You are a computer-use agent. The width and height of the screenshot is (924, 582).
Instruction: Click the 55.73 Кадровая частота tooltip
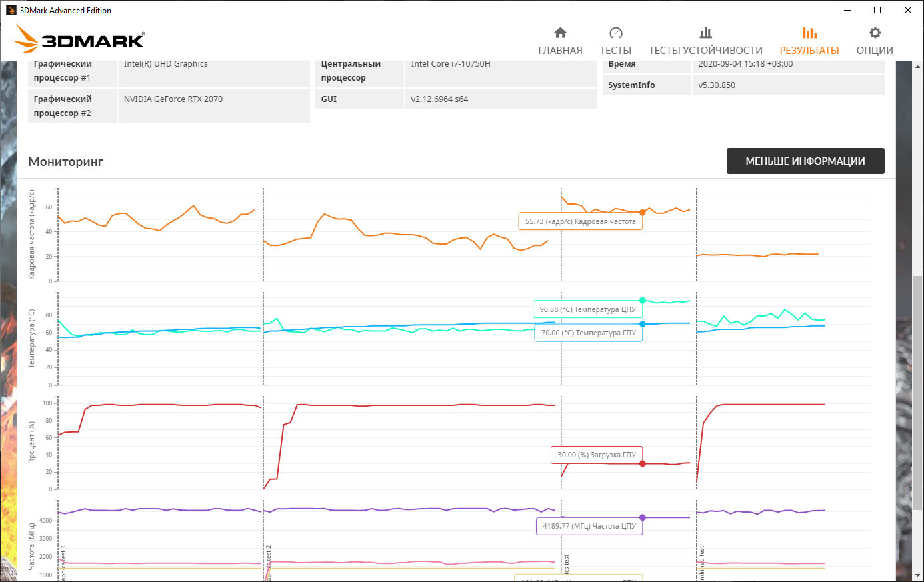pos(581,221)
